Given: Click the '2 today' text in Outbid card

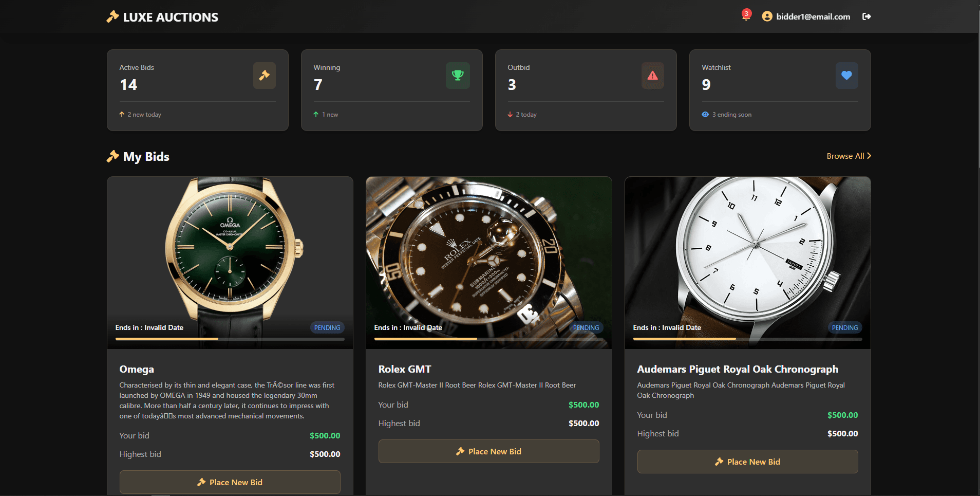Looking at the screenshot, I should [x=526, y=115].
